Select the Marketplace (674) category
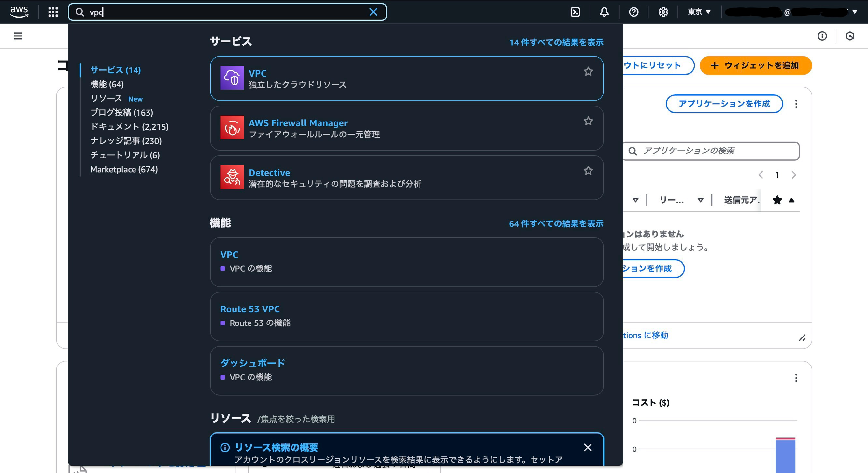This screenshot has width=868, height=473. (124, 169)
